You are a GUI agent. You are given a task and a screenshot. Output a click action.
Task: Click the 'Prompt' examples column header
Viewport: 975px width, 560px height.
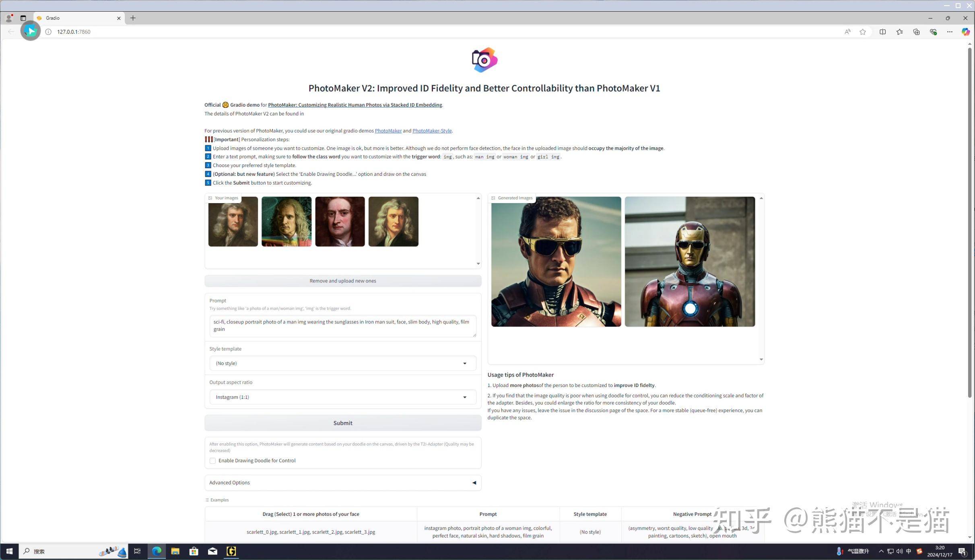(x=488, y=515)
